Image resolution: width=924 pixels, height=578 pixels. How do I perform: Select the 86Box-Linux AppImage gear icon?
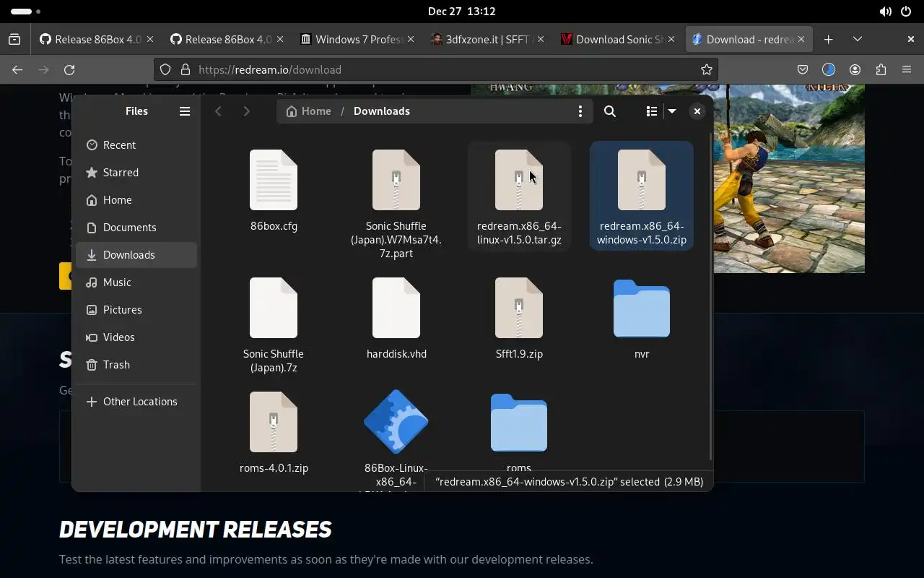click(x=396, y=422)
